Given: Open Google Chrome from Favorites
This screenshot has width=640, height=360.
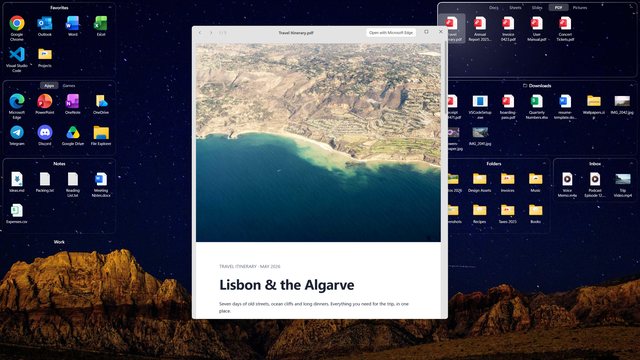Looking at the screenshot, I should (17, 24).
